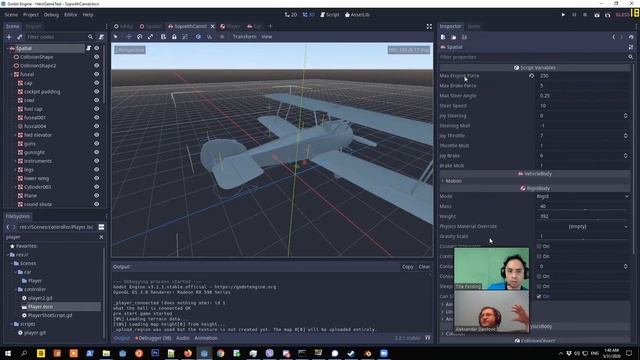Collapse the Scenes folder in FileSystem
Screen dimensions: 640x360
[11, 264]
